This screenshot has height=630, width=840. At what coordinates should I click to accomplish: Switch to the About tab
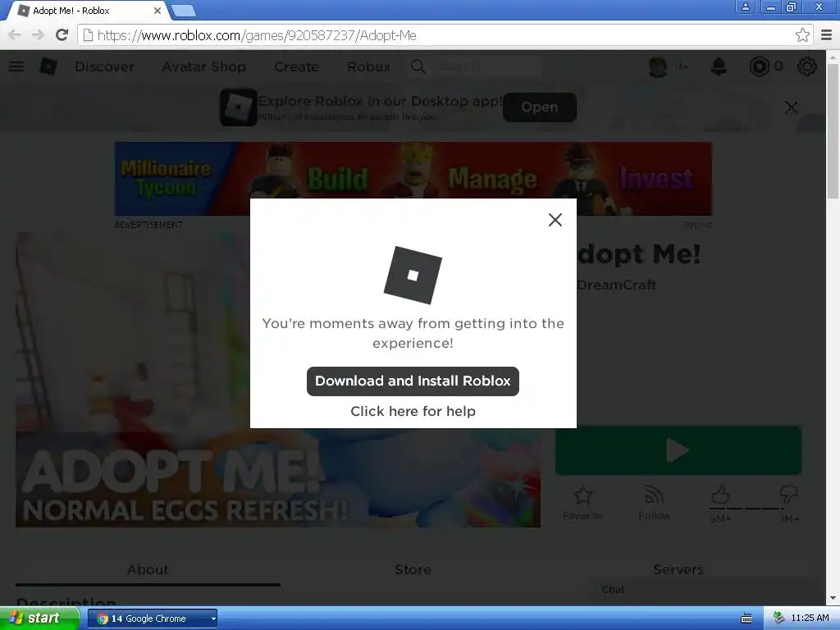point(148,570)
